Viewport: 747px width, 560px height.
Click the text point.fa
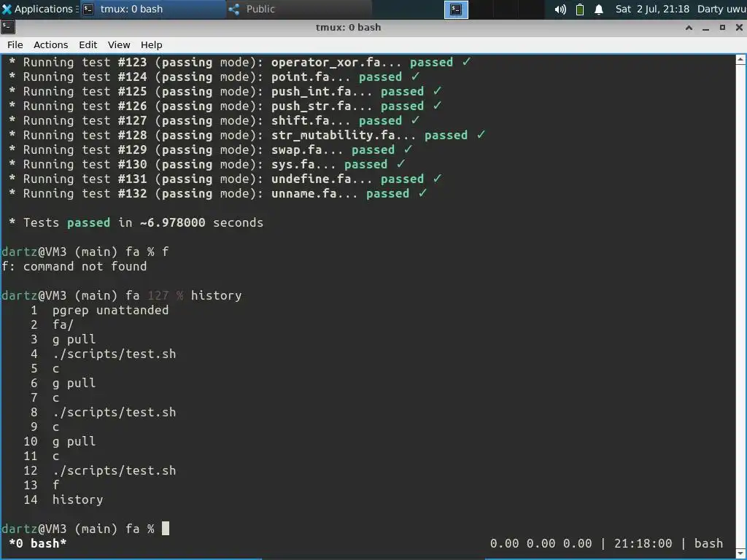pyautogui.click(x=300, y=77)
